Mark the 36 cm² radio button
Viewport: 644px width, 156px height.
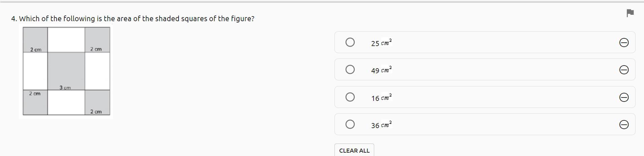point(350,124)
